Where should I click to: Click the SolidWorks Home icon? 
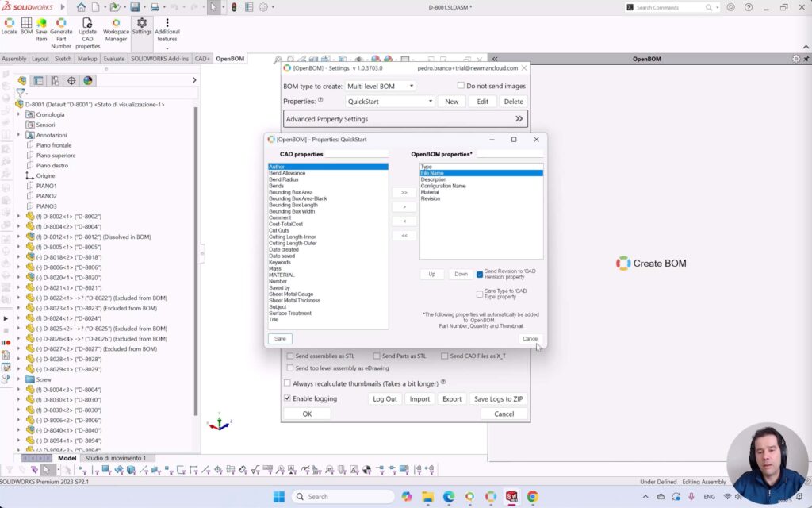(x=82, y=7)
